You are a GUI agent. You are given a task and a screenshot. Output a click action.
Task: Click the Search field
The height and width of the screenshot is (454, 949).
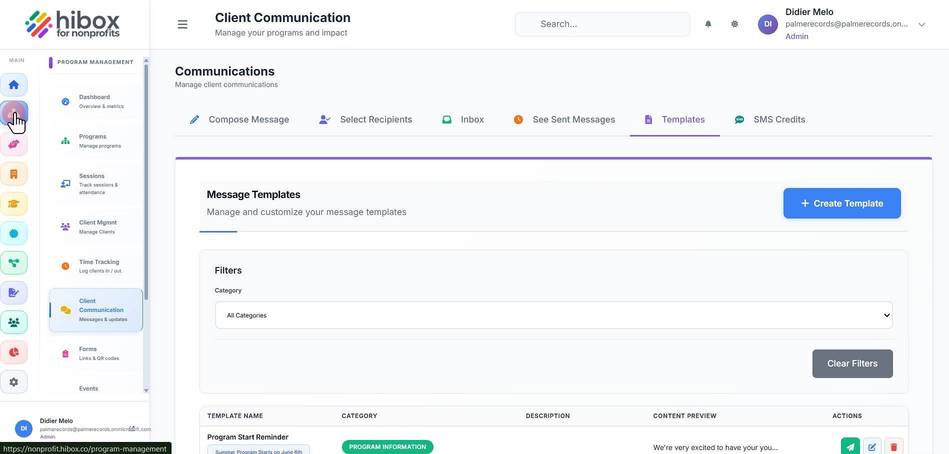[602, 24]
